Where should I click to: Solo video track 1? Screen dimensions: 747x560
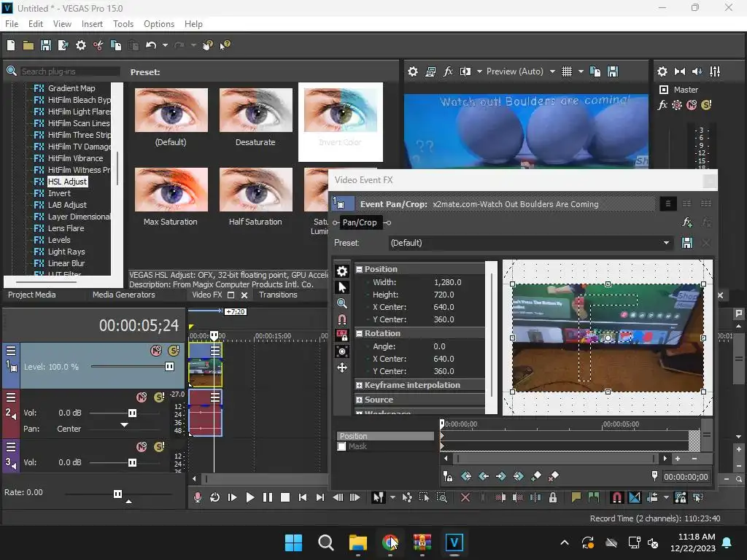[174, 351]
